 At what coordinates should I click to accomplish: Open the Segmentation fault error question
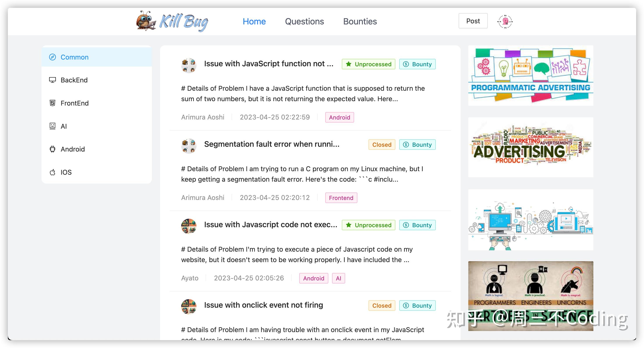tap(272, 144)
